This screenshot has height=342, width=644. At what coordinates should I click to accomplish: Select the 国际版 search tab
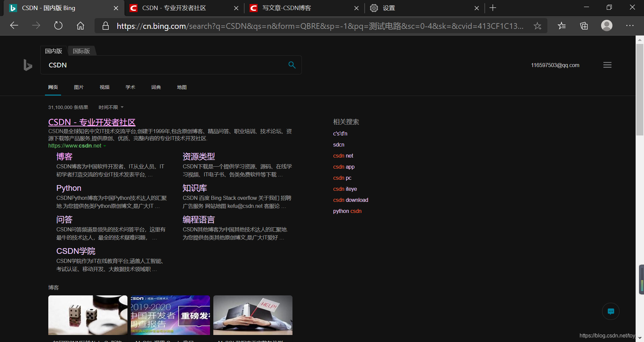coord(82,51)
